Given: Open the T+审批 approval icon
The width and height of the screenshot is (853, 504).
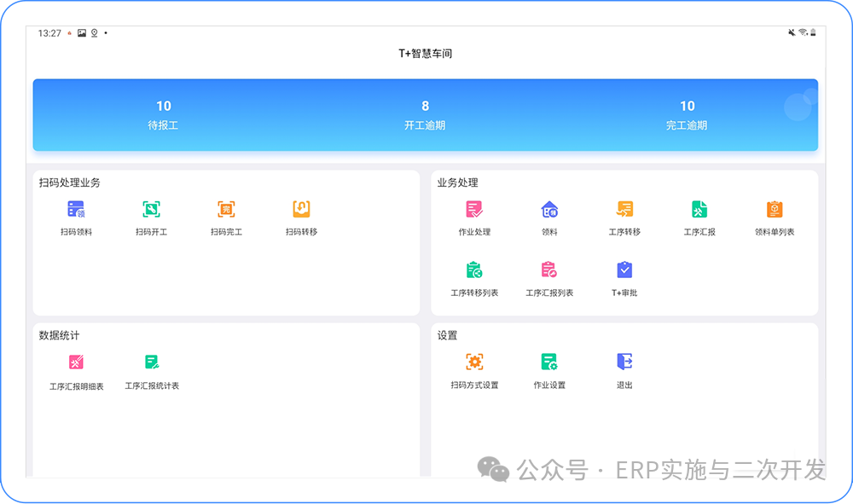Looking at the screenshot, I should (x=624, y=271).
